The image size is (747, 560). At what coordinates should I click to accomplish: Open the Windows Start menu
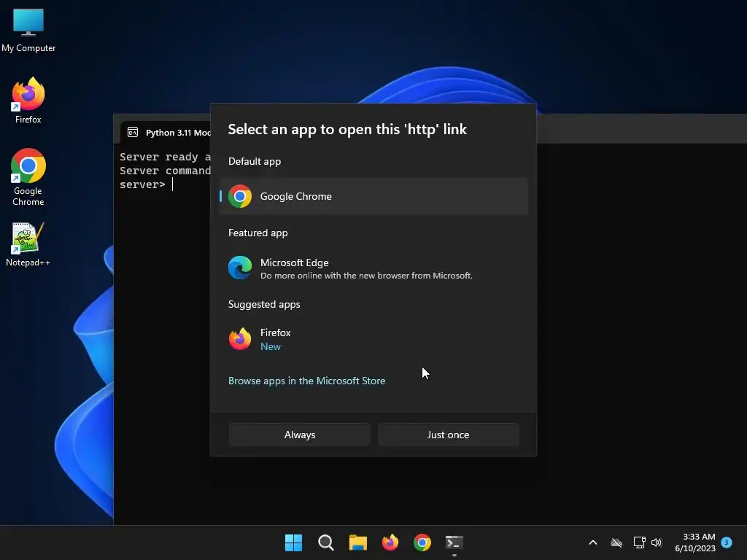coord(293,542)
